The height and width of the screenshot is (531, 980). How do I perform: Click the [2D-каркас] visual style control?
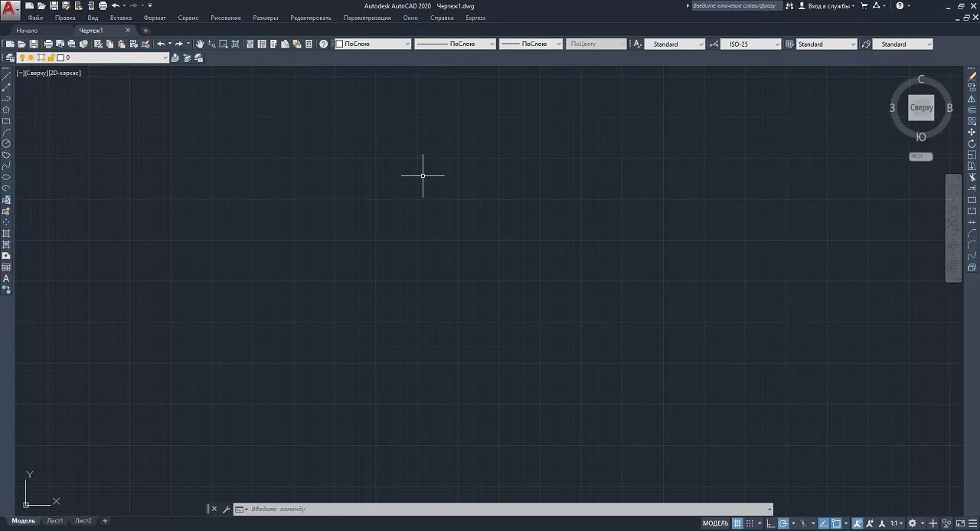(64, 73)
